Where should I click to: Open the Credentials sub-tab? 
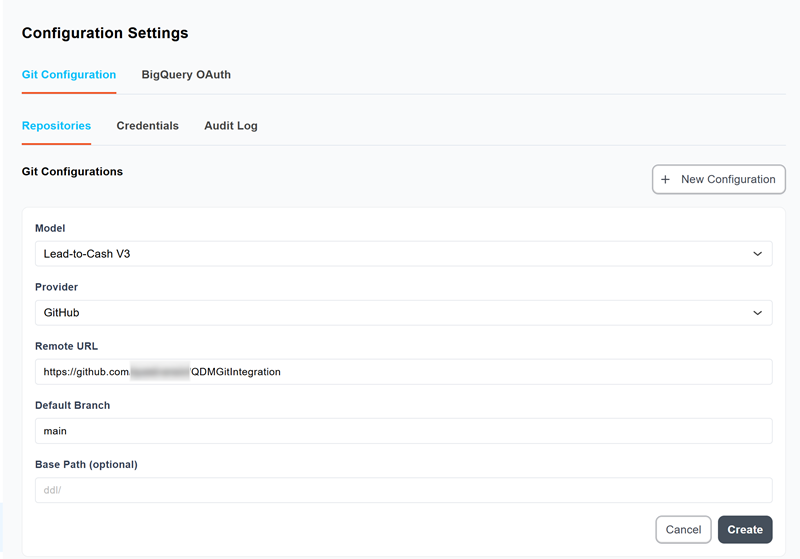coord(147,125)
